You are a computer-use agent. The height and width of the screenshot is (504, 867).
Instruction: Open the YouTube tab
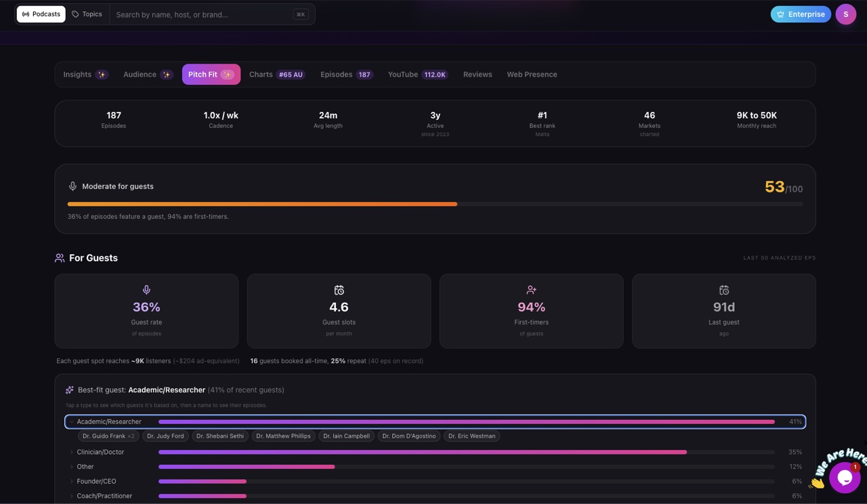(x=418, y=75)
